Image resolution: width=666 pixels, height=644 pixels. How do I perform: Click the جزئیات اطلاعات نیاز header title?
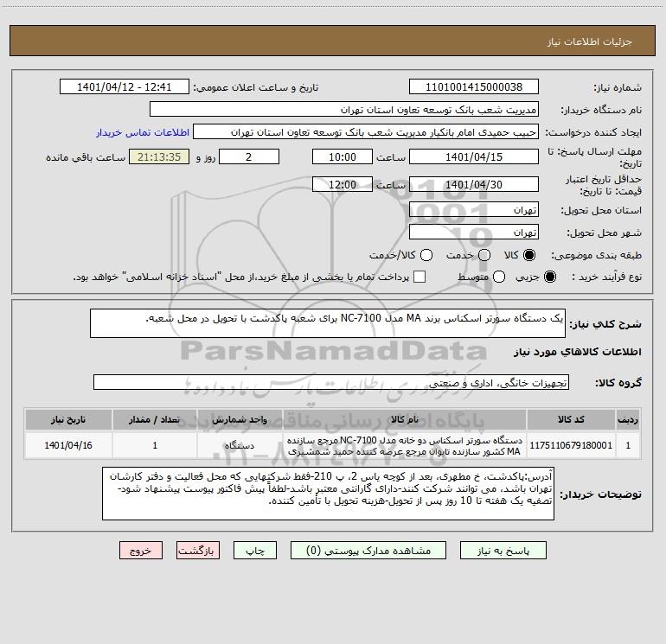click(x=590, y=41)
